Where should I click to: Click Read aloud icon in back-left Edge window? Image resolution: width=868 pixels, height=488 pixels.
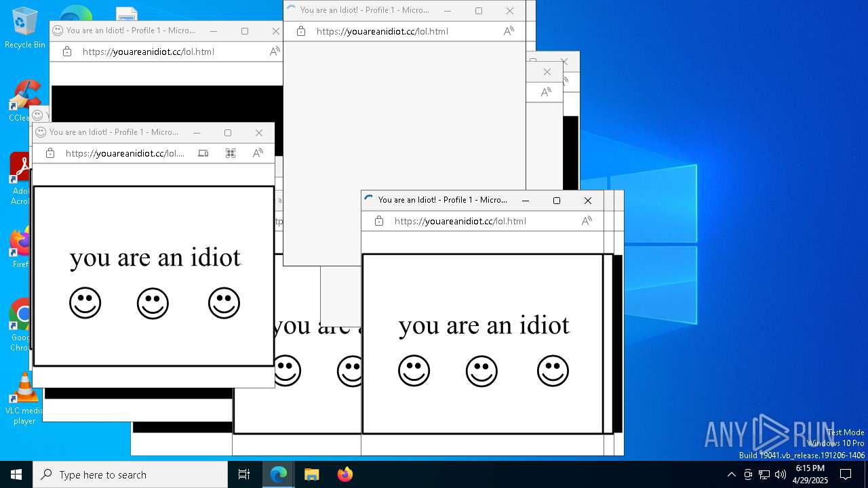point(275,52)
